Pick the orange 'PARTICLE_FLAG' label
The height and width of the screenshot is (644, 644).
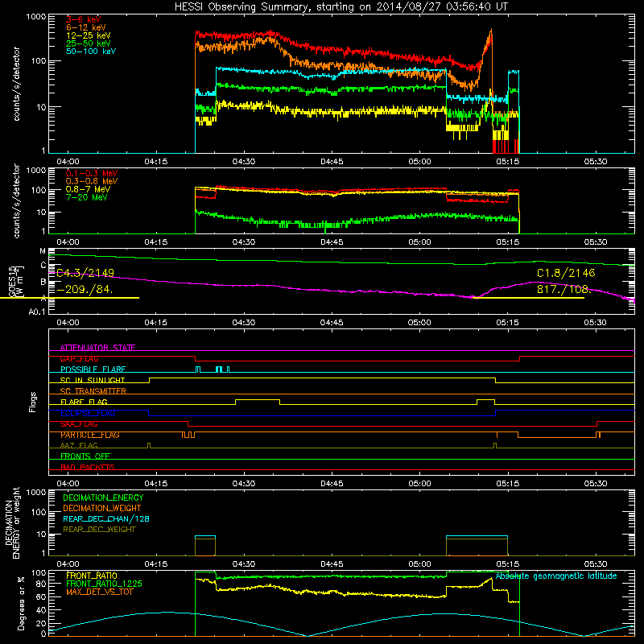[90, 435]
